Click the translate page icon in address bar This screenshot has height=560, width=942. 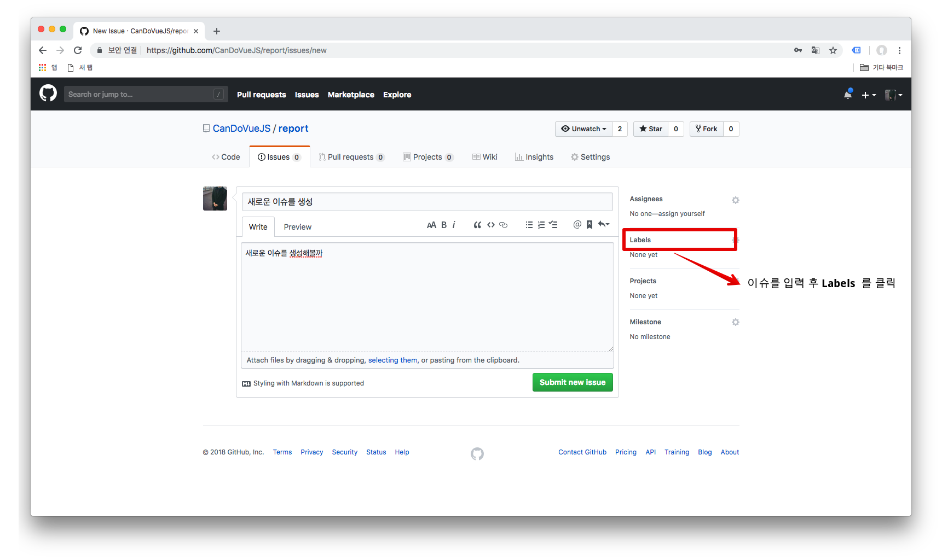tap(816, 50)
